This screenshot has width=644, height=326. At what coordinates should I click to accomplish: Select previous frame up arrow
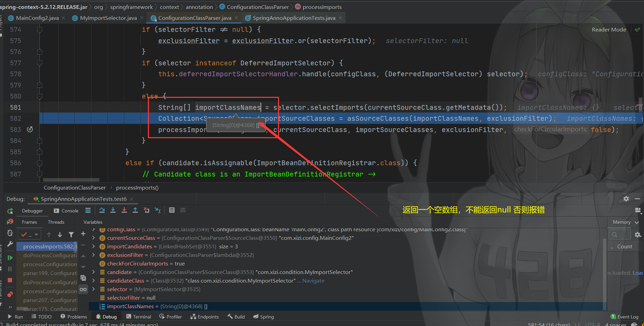49,234
